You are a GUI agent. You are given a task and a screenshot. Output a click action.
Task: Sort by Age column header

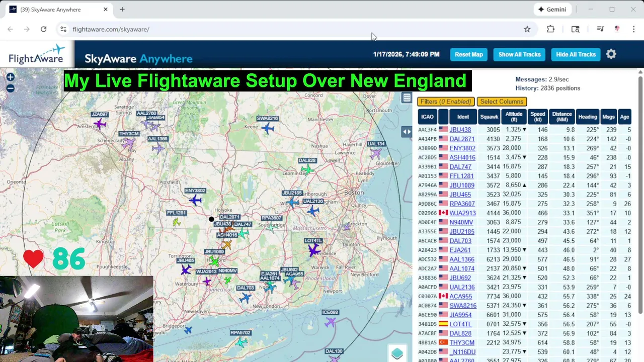(624, 117)
